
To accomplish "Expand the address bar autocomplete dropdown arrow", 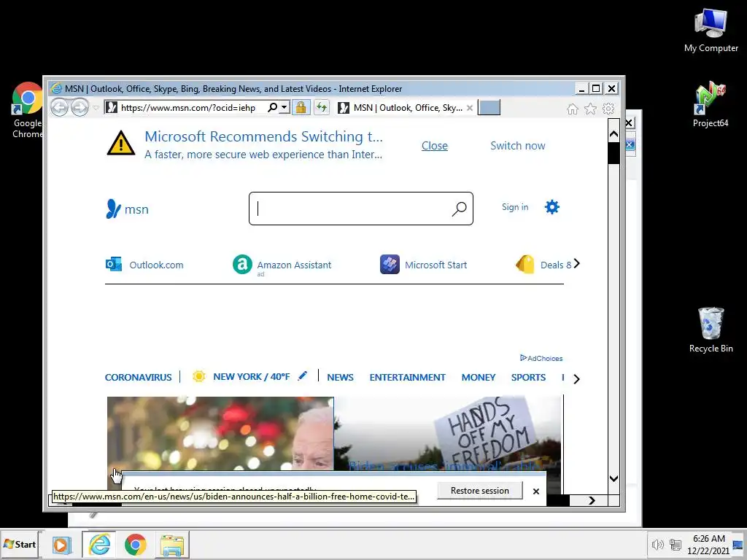I will (285, 108).
